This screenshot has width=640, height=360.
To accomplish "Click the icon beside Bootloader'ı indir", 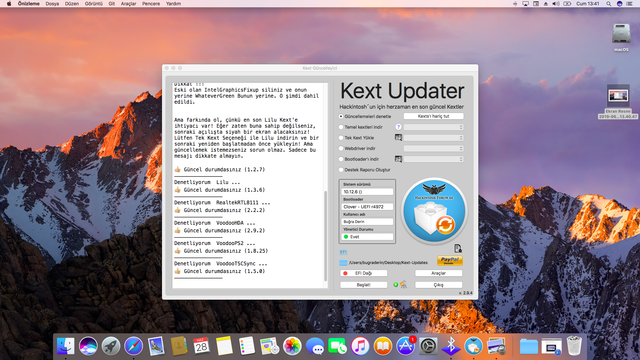I will pyautogui.click(x=398, y=159).
